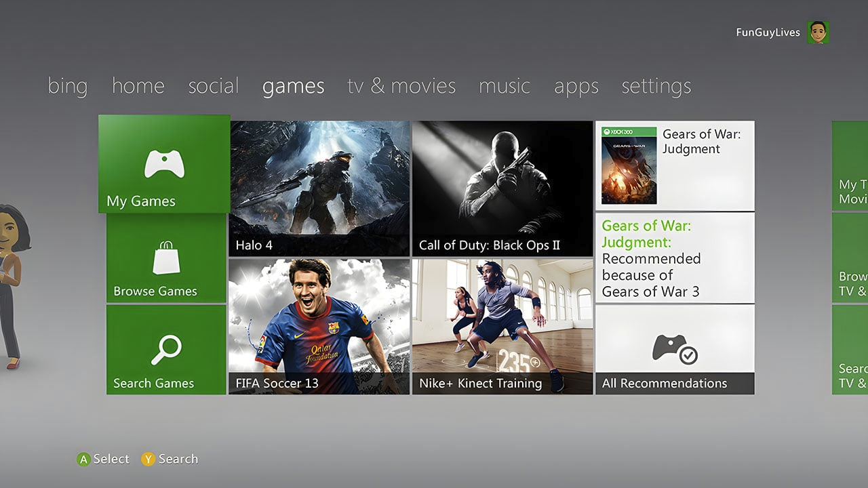Open the FIFA Soccer 13 tile
868x488 pixels.
coord(319,327)
